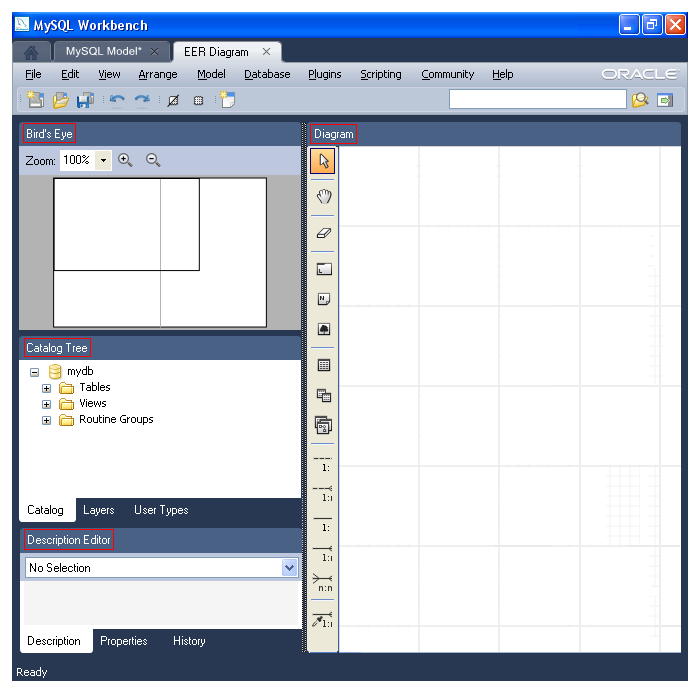Image resolution: width=696 pixels, height=692 pixels.
Task: Select the pointer selection tool
Action: pos(323,161)
